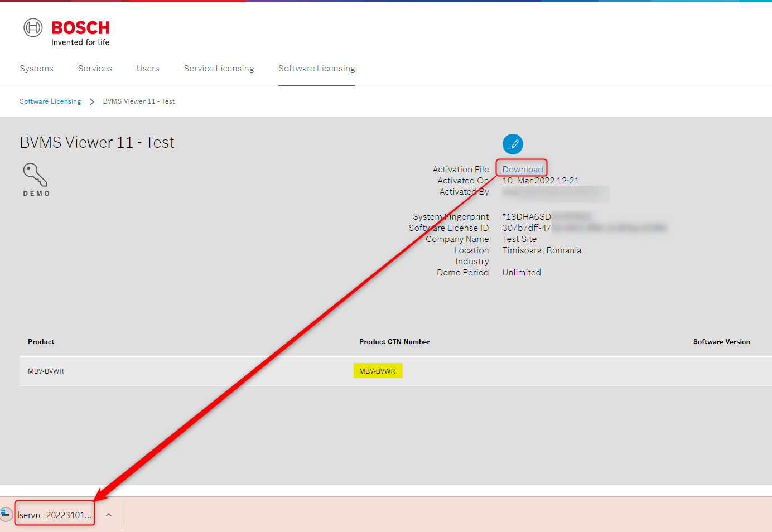Click the Software Version column header

tap(721, 342)
